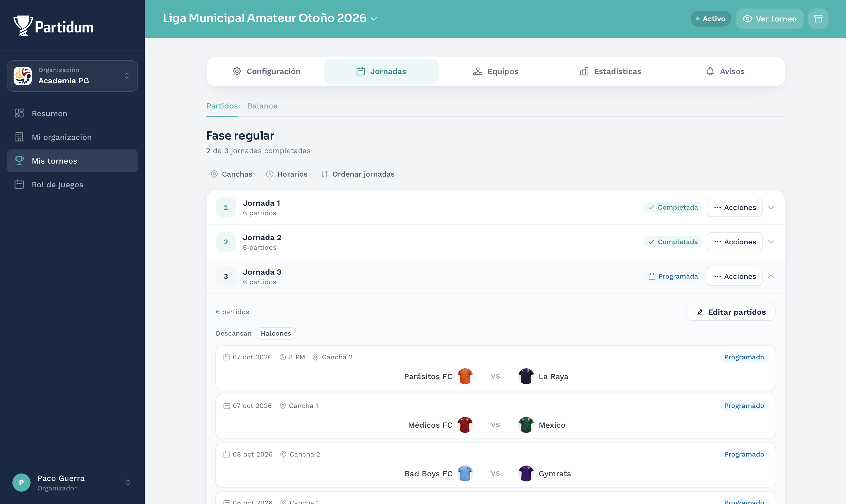846x504 pixels.
Task: Collapse Jornada 3 chevron
Action: click(x=771, y=277)
